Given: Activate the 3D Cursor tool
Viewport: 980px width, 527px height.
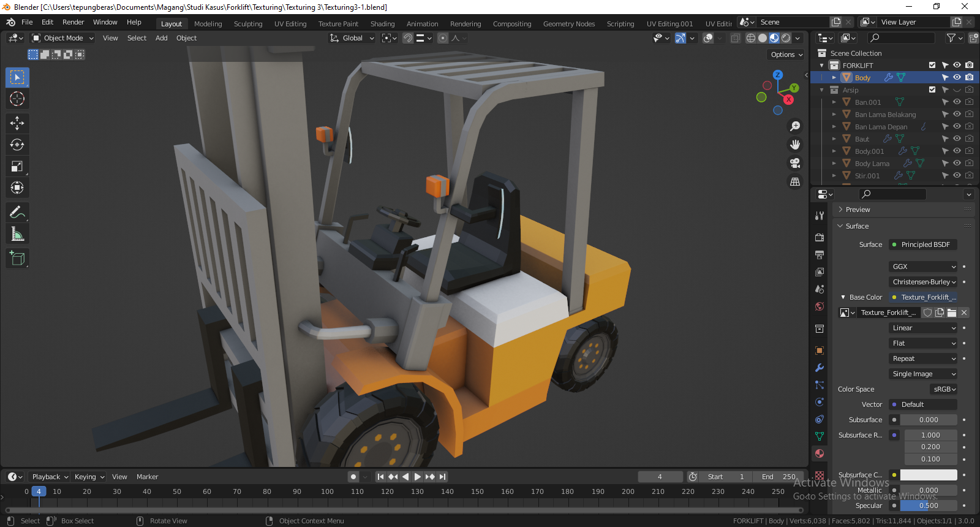Looking at the screenshot, I should pos(17,99).
